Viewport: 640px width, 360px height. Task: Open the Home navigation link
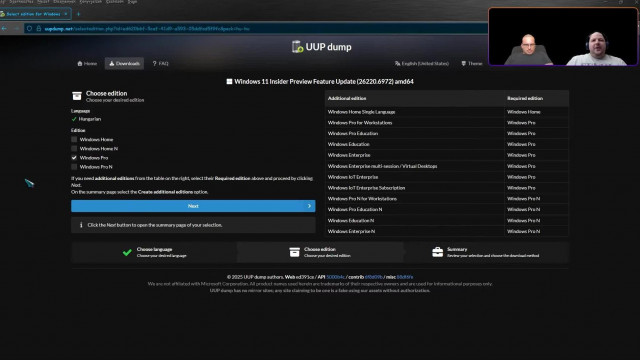pyautogui.click(x=87, y=63)
